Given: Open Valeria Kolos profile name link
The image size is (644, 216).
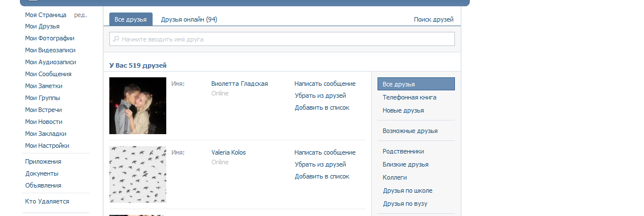Looking at the screenshot, I should (x=228, y=152).
